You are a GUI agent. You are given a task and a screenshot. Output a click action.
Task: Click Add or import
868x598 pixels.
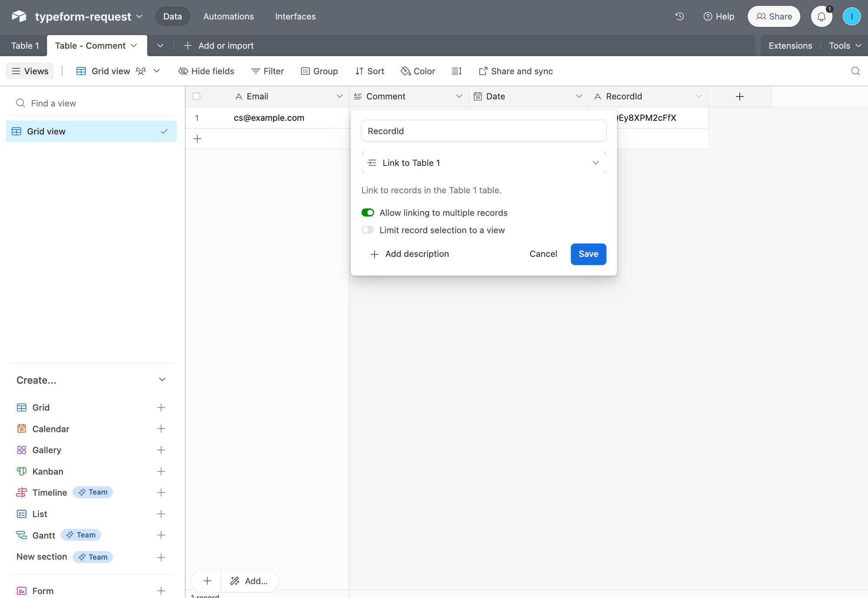pyautogui.click(x=218, y=46)
